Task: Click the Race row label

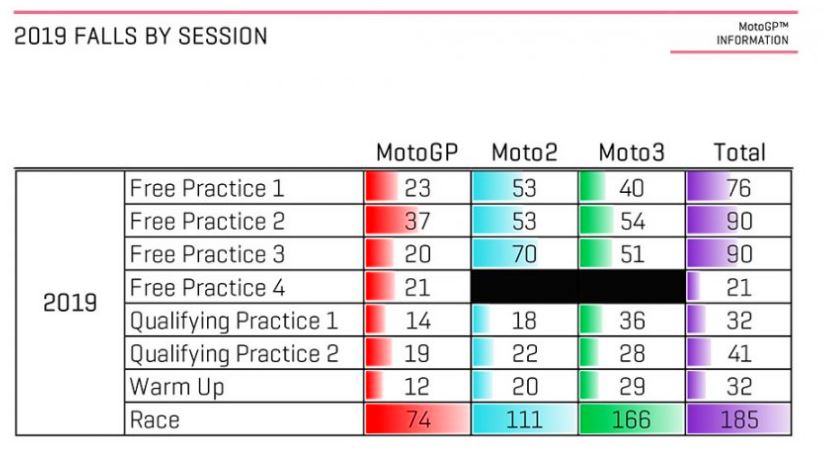Action: coord(154,420)
